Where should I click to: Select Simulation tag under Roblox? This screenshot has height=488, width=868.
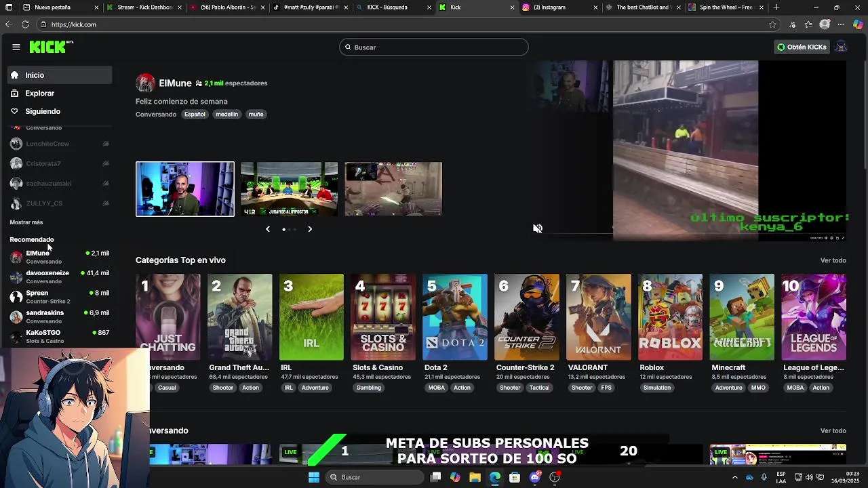coord(657,388)
